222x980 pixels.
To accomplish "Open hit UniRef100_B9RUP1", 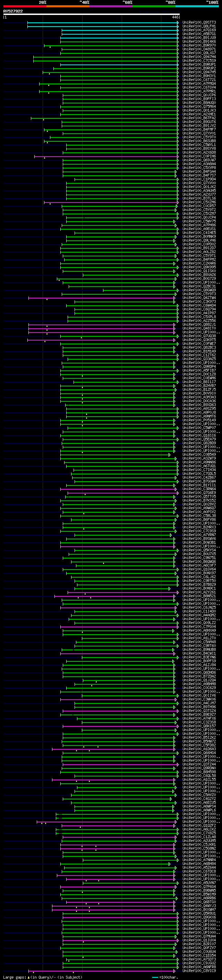I will click(x=199, y=64).
